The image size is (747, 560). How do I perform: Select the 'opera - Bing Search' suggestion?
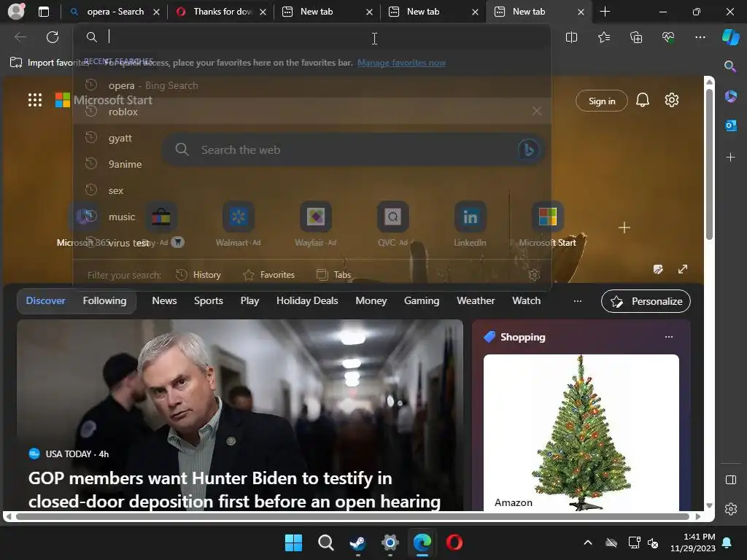(x=312, y=85)
